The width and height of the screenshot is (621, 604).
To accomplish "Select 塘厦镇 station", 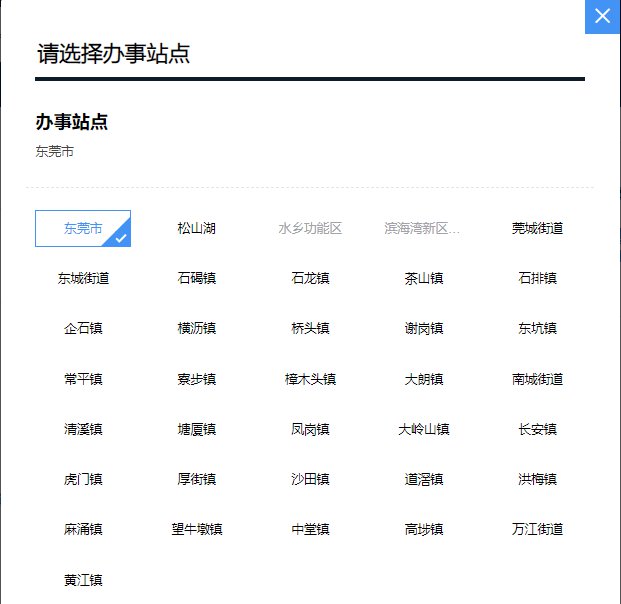I will click(196, 429).
